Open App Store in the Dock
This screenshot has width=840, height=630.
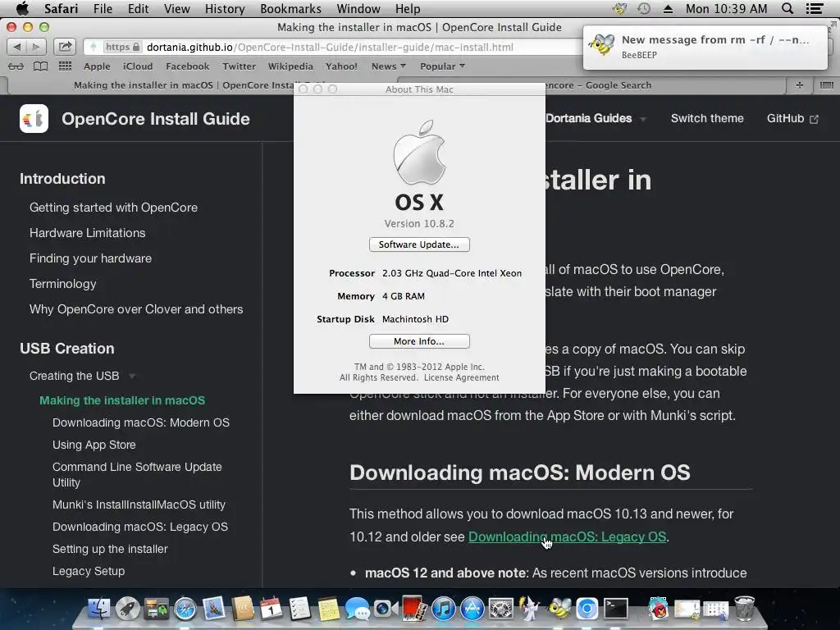472,609
